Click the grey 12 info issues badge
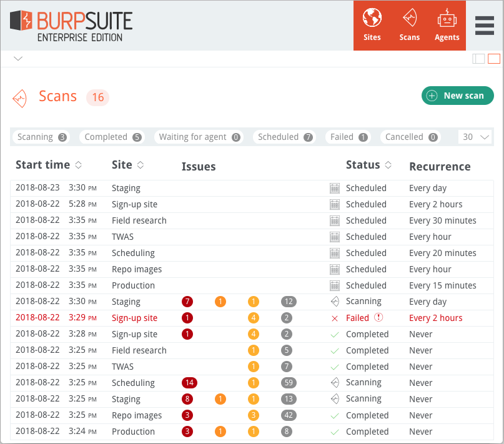 [289, 302]
